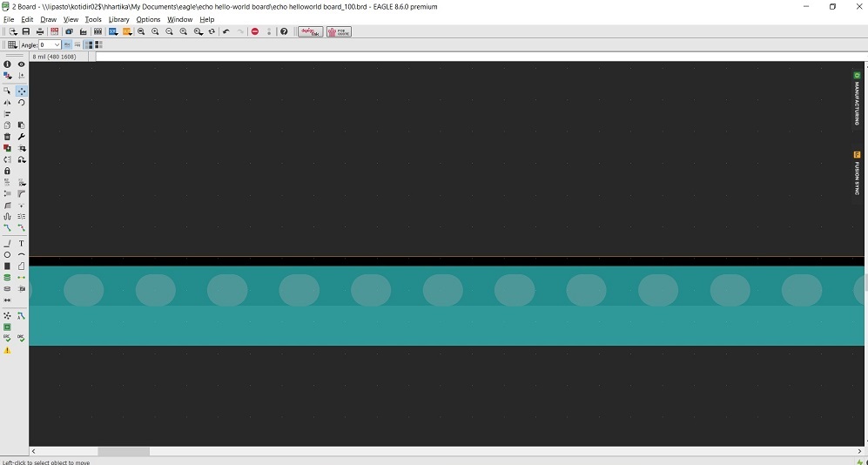868x465 pixels.
Task: Click the Zoom in magnifier icon
Action: [x=156, y=31]
